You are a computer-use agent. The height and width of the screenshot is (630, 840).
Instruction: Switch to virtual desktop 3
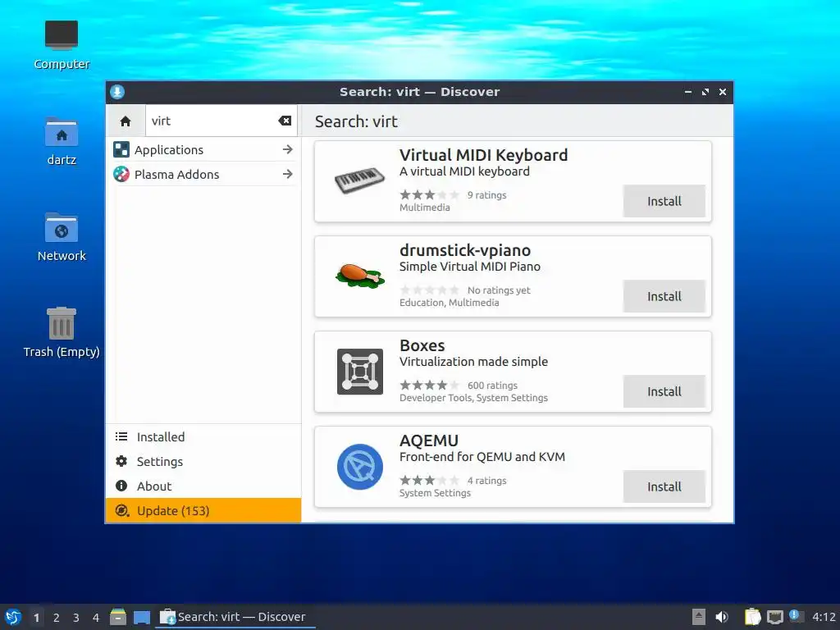(76, 618)
